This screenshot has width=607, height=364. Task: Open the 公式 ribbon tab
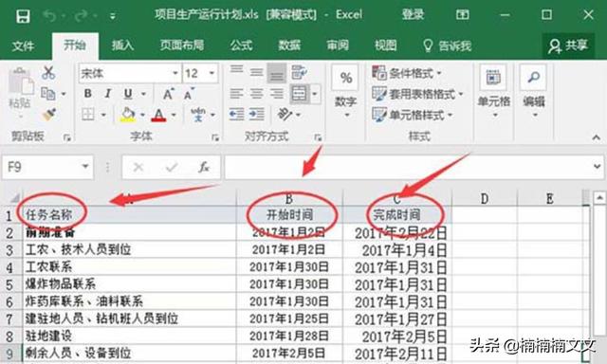pos(241,45)
